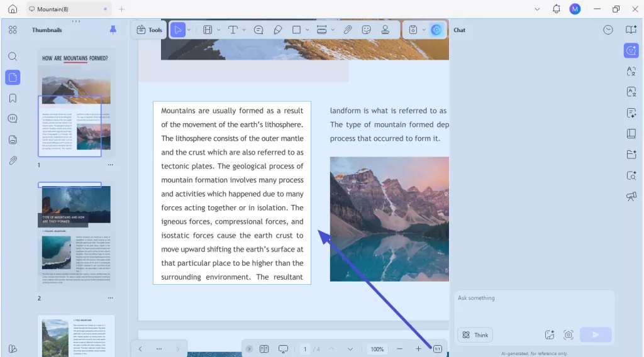
Task: Go to next page with down arrow
Action: [x=350, y=349]
